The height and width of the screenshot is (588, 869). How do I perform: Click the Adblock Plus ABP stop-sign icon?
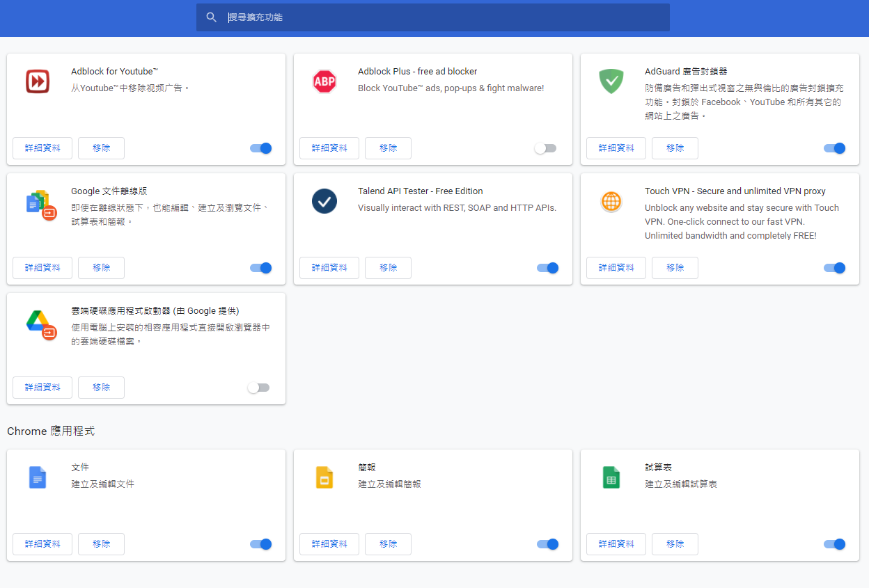(x=324, y=81)
